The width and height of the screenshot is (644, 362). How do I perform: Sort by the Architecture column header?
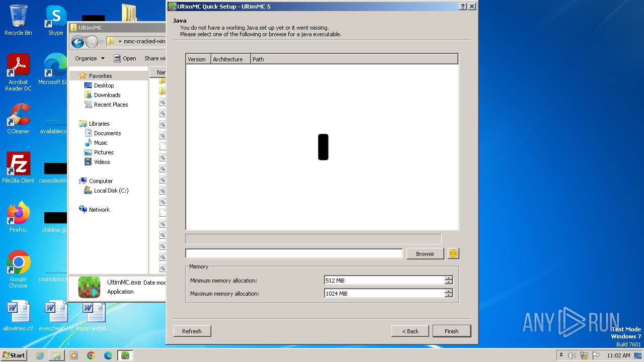230,59
